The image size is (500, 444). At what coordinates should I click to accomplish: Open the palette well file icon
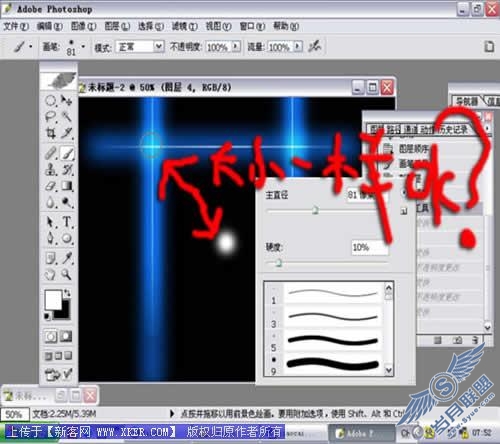click(x=489, y=47)
